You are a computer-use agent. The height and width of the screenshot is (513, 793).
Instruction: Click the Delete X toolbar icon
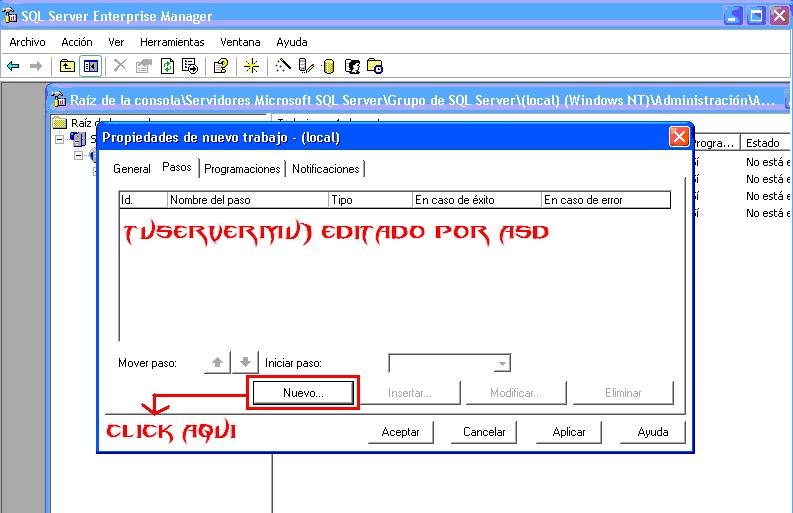(120, 65)
